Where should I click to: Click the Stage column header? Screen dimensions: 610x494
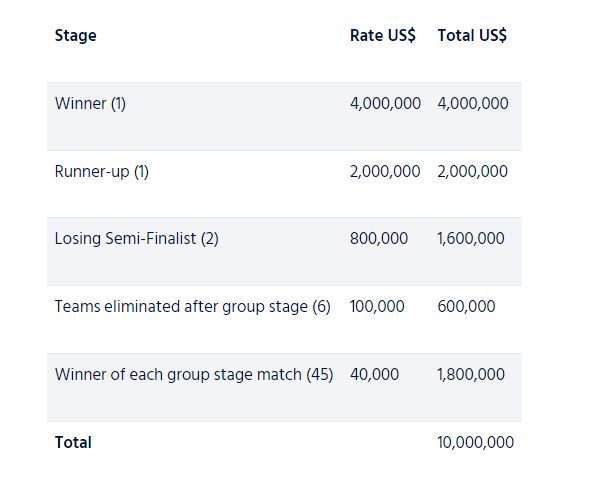coord(76,36)
